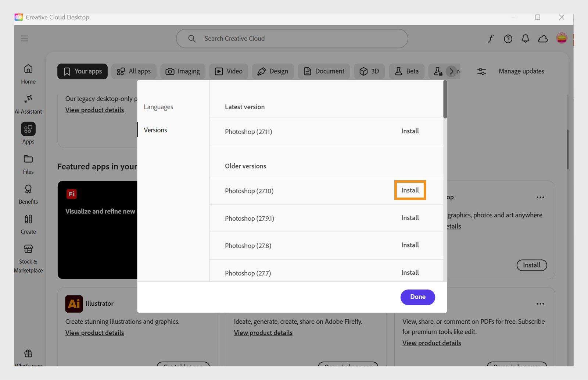Switch to Imaging tab
This screenshot has width=588, height=380.
point(183,71)
